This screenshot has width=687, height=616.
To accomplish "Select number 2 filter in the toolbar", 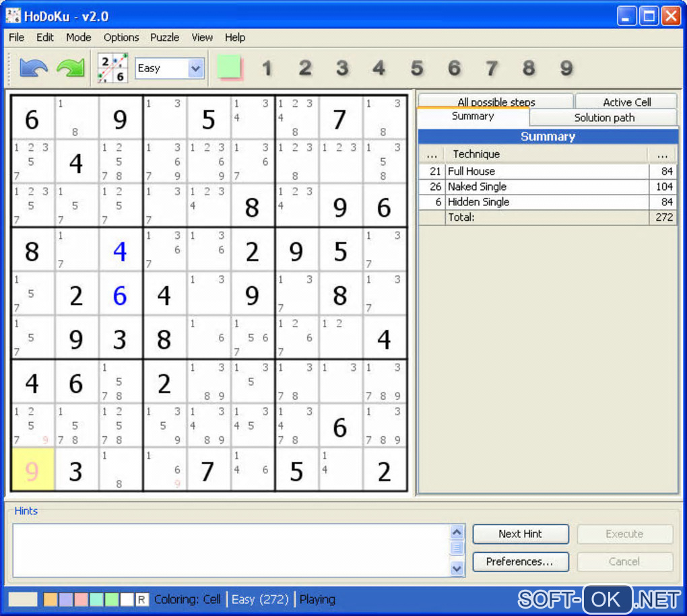I will click(305, 68).
